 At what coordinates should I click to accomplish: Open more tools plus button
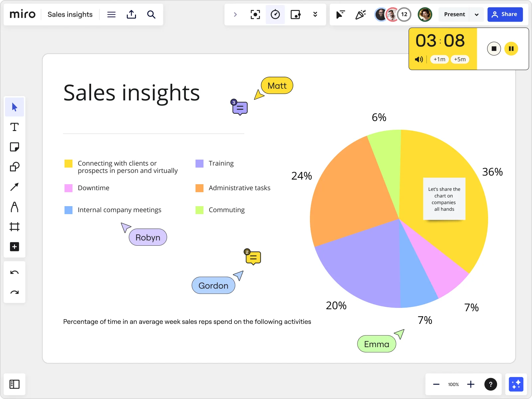[x=15, y=247]
